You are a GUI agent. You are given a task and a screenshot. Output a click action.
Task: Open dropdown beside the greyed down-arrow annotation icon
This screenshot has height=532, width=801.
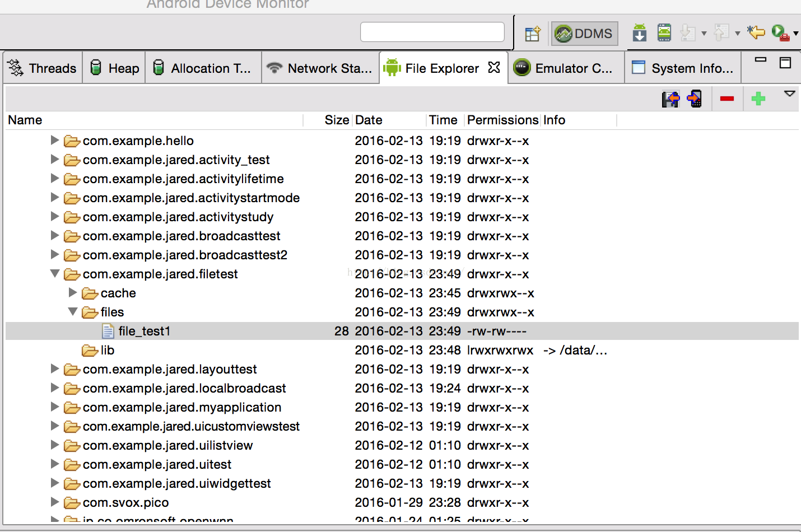pos(704,34)
